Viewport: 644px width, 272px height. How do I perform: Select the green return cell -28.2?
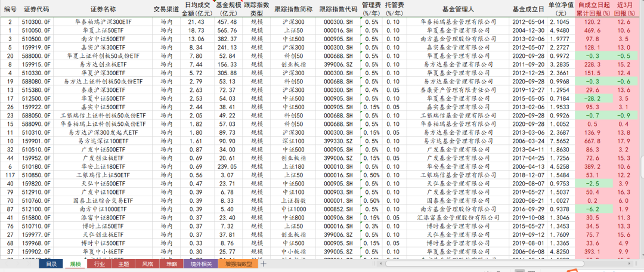(x=593, y=98)
